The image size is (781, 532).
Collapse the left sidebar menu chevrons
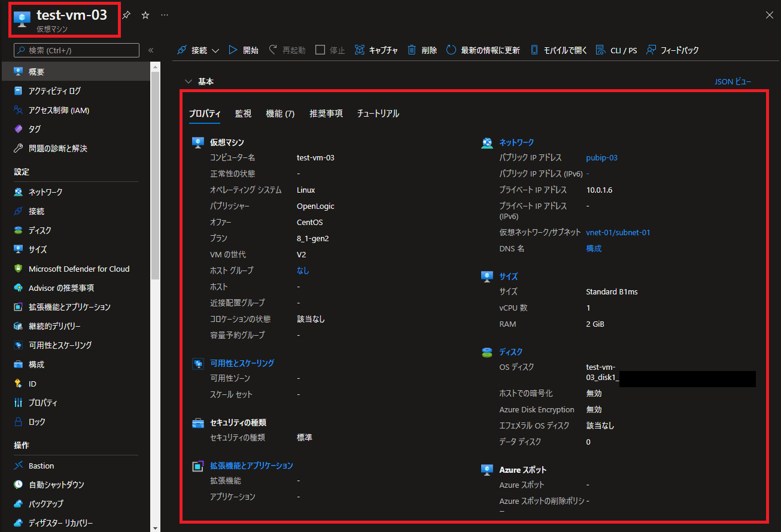click(x=151, y=51)
